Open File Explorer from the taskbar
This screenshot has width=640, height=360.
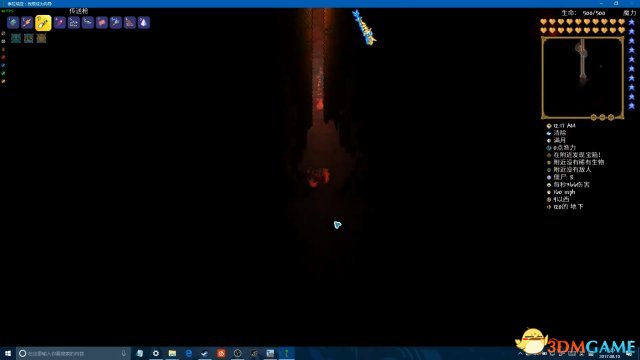(x=172, y=353)
